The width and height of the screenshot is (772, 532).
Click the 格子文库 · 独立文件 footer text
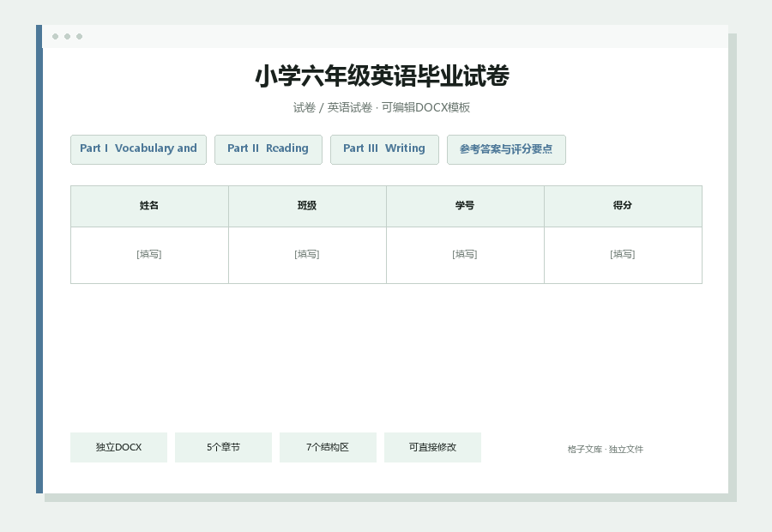(605, 450)
